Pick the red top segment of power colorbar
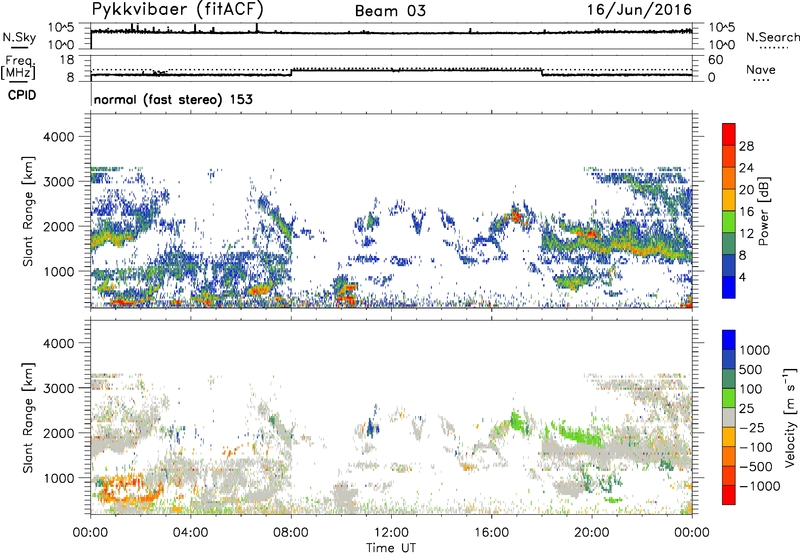This screenshot has height=554, width=800. coord(729,134)
